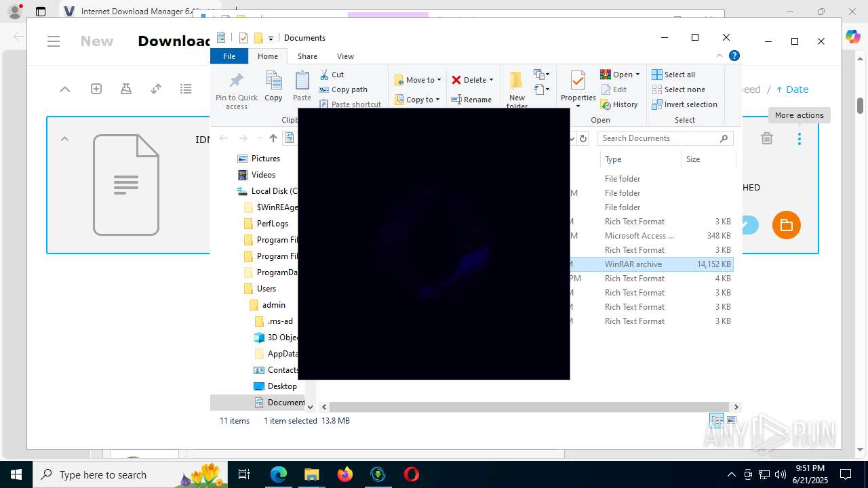Click Select all in the ribbon
The height and width of the screenshot is (488, 868).
pyautogui.click(x=673, y=75)
